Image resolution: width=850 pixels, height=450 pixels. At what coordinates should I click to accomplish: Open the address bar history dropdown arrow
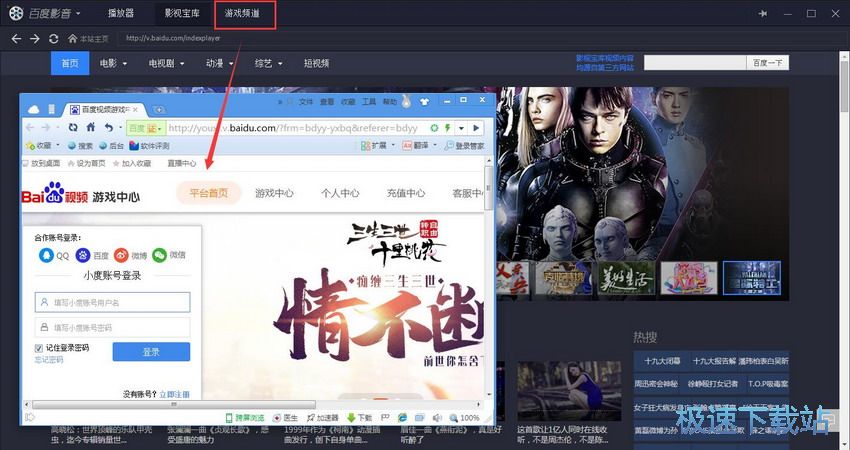(461, 128)
